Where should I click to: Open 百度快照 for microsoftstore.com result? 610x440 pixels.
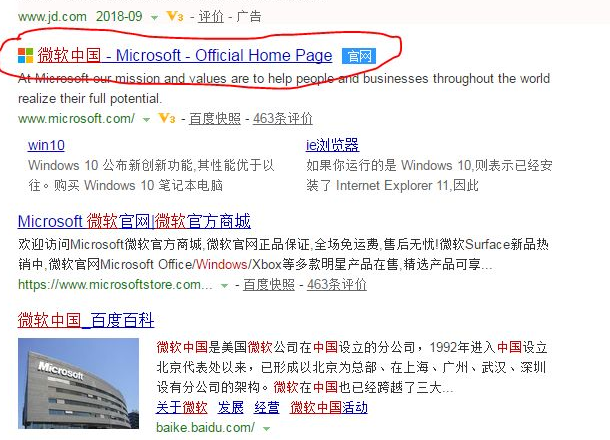click(269, 284)
